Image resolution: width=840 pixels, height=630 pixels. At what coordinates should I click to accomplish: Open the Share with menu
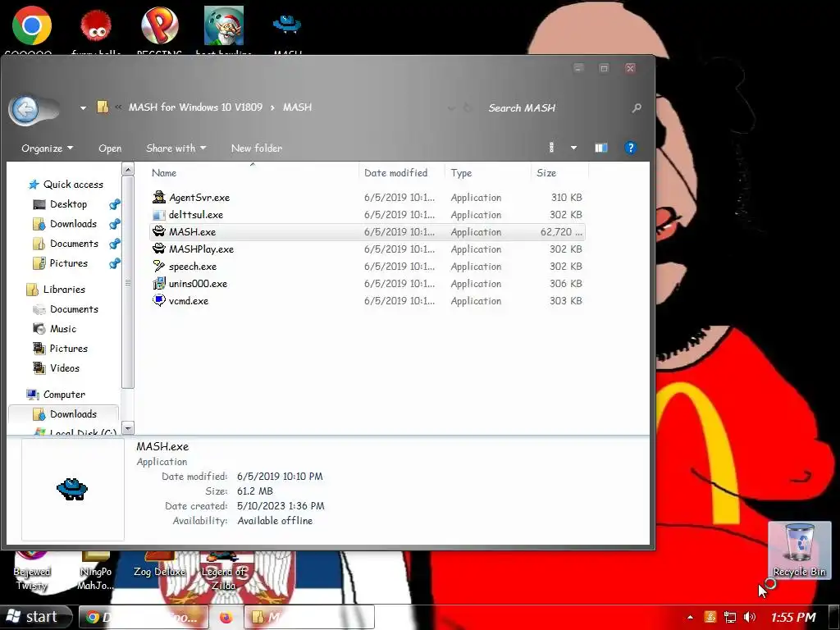click(x=176, y=148)
